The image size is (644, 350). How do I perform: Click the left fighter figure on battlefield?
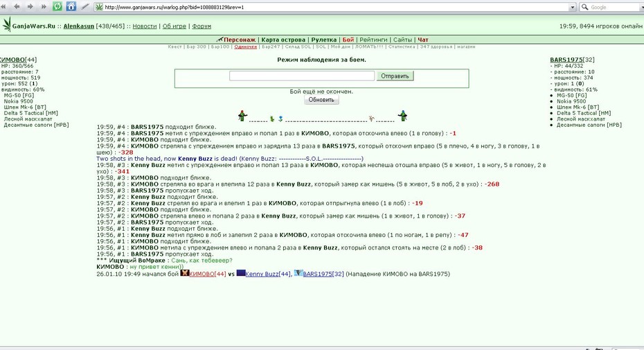(242, 116)
